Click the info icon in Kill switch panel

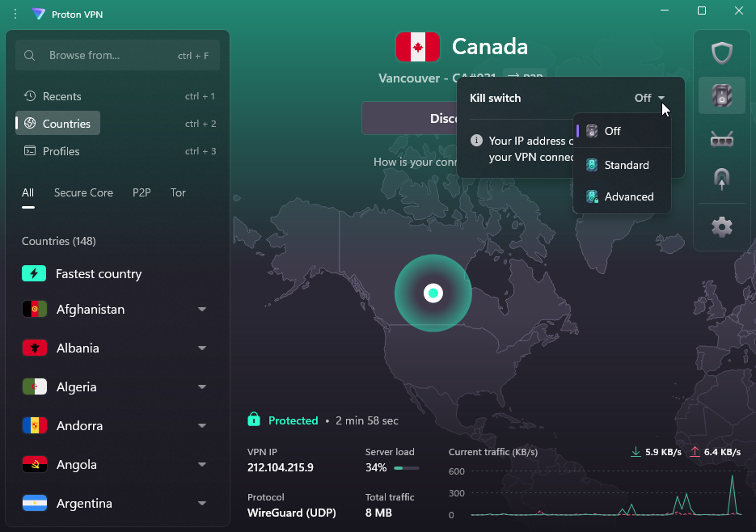(476, 141)
